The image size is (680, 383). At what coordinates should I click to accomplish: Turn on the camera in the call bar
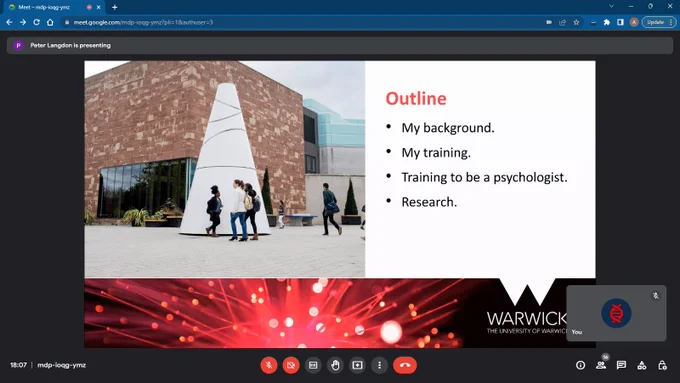point(291,365)
